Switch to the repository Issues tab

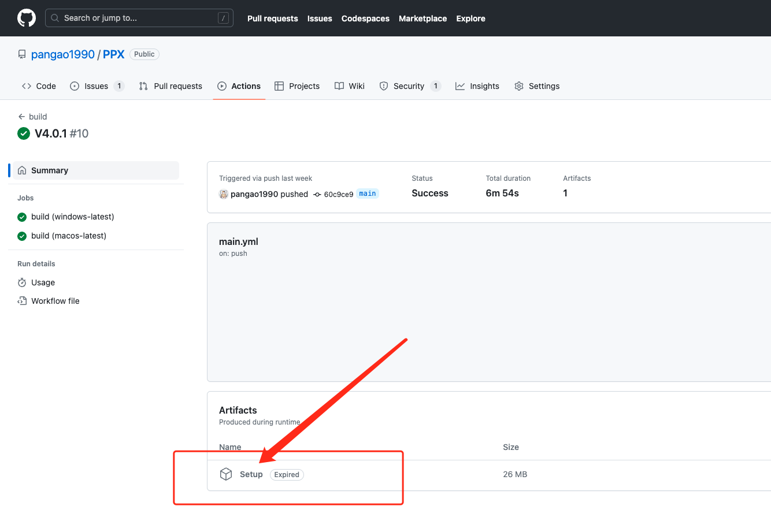(x=97, y=86)
